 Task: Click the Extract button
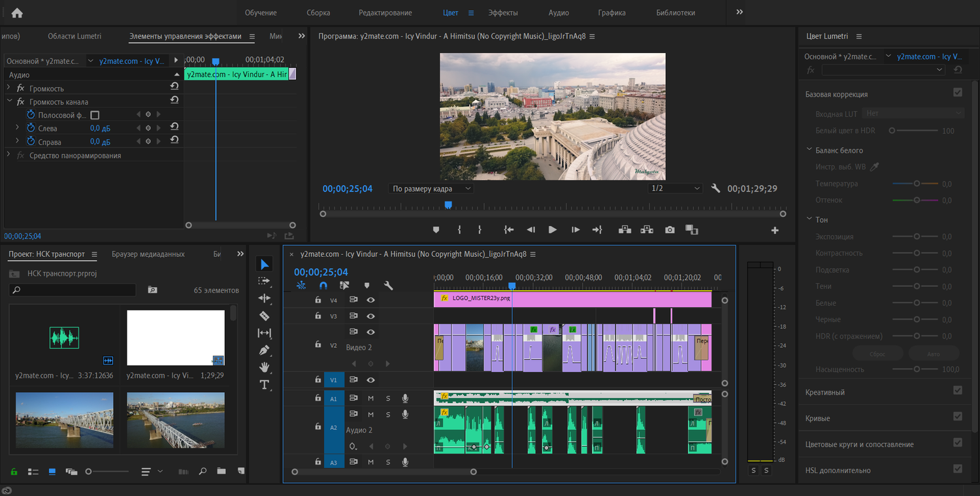coord(647,229)
